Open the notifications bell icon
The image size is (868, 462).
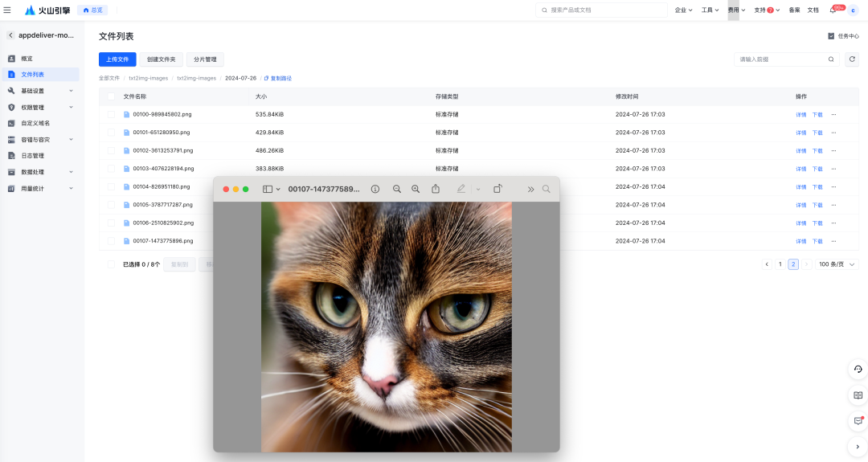click(833, 10)
